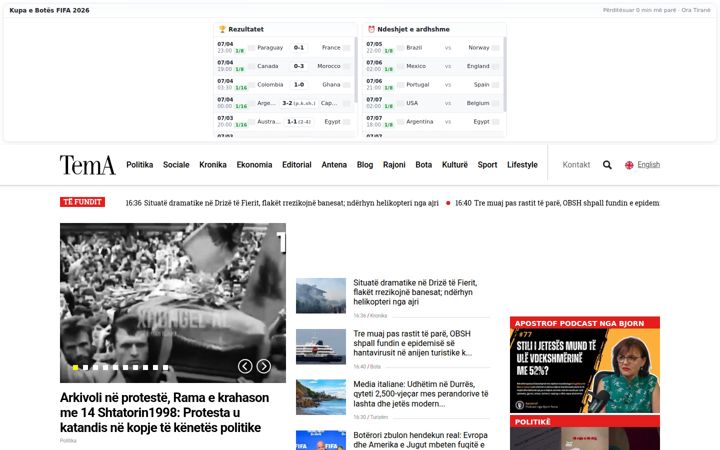Image resolution: width=720 pixels, height=450 pixels.
Task: Open the Politika menu
Action: tap(140, 165)
